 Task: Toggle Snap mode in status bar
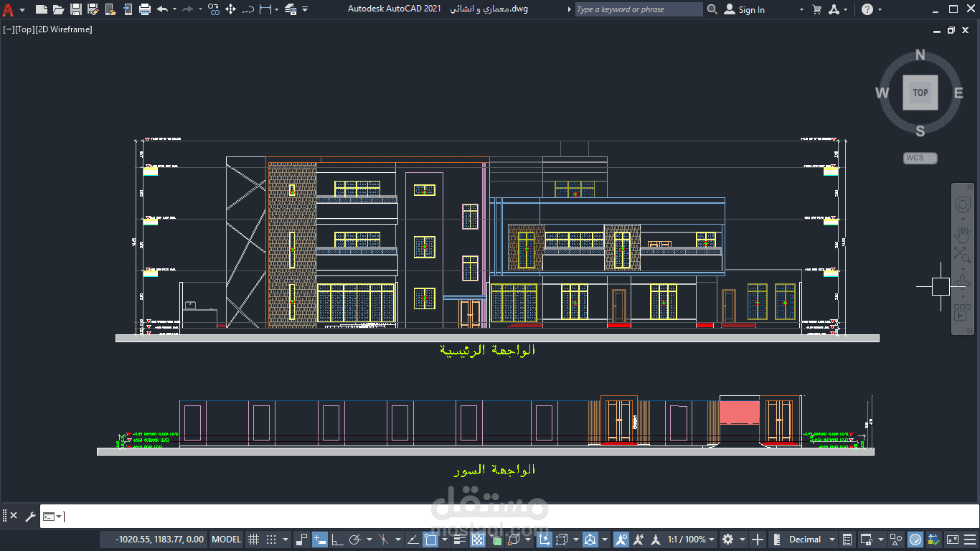coord(271,539)
